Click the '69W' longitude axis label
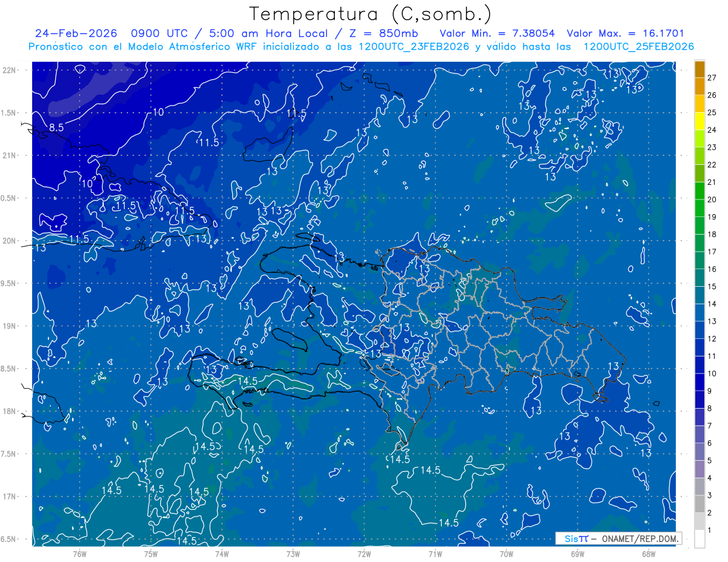 578,554
